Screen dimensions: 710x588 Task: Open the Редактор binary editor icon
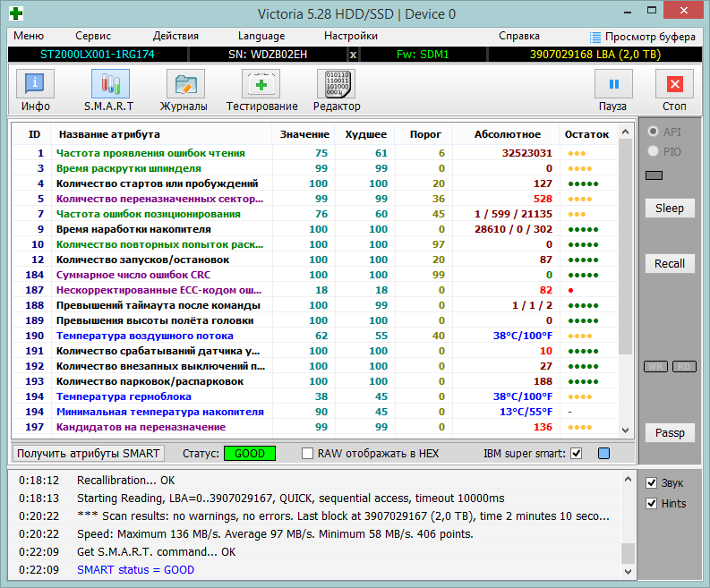click(x=336, y=84)
